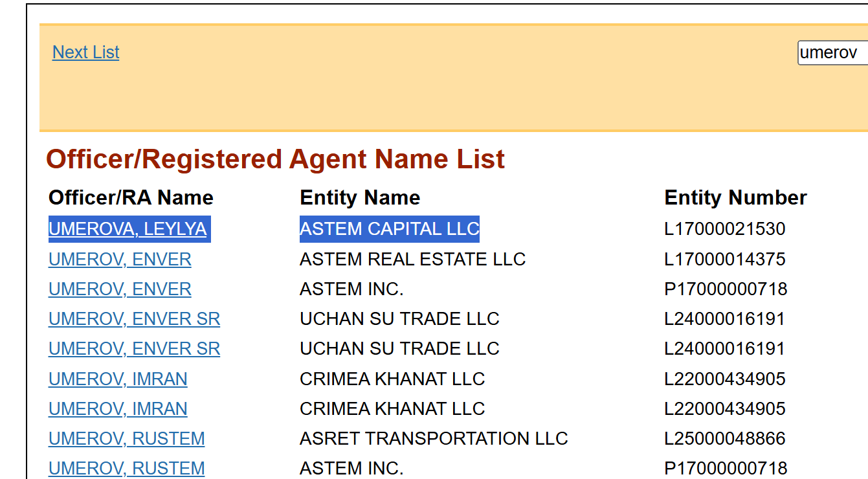Click the ASRET TRANSPORTATION LLC entity name
Viewport: 868px width, 479px height.
(x=433, y=439)
